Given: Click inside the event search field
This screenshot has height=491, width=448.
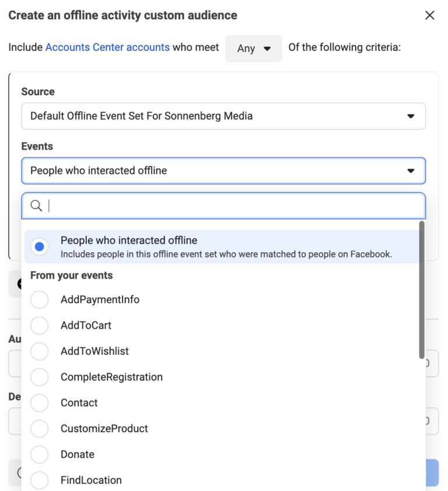Looking at the screenshot, I should (175, 206).
